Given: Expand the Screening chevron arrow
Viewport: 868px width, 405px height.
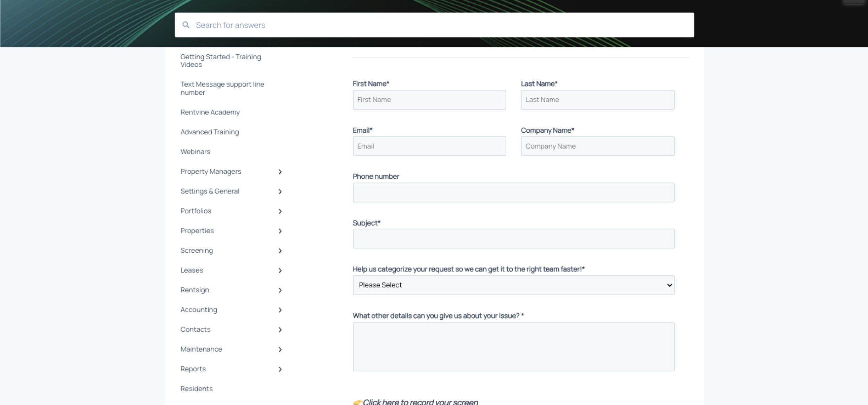Looking at the screenshot, I should (x=280, y=251).
